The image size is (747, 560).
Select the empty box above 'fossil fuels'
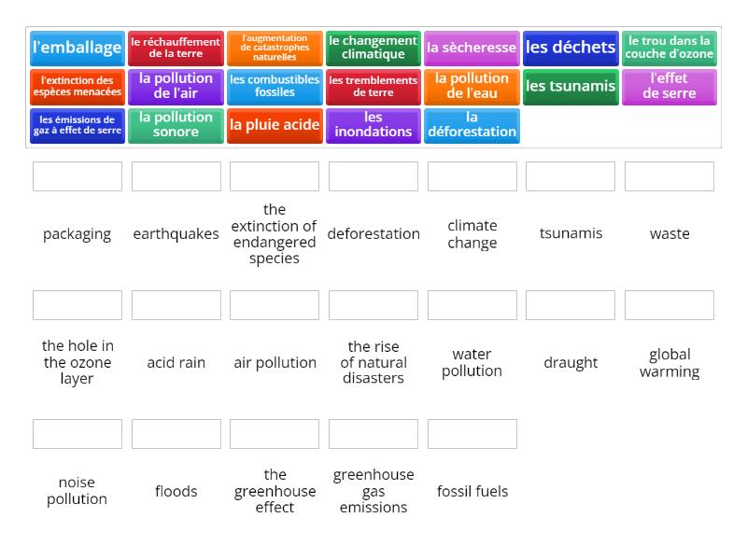(472, 434)
